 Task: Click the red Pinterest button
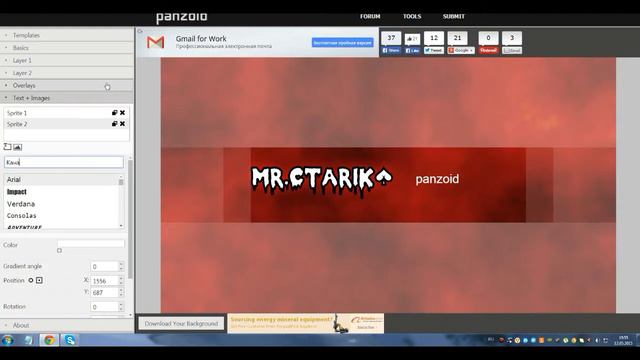pos(488,51)
